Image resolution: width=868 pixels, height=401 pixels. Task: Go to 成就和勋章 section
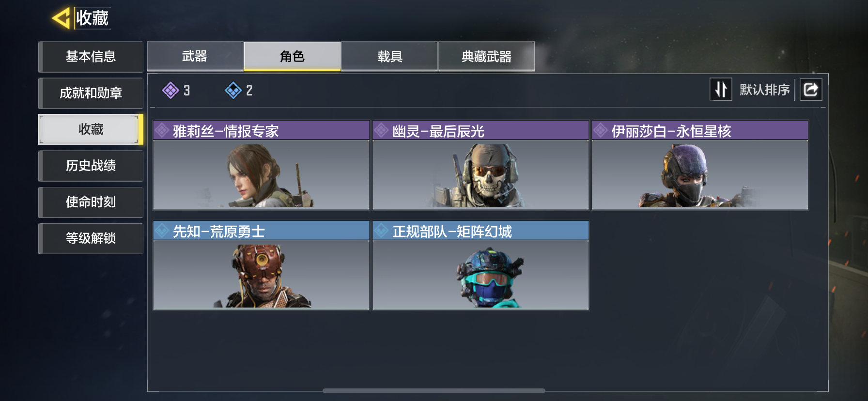pos(91,93)
